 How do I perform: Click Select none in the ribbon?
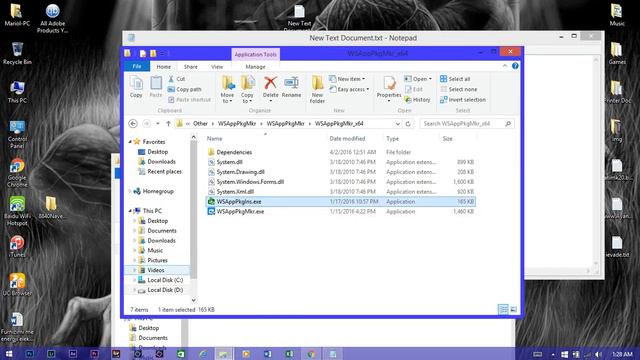[458, 89]
